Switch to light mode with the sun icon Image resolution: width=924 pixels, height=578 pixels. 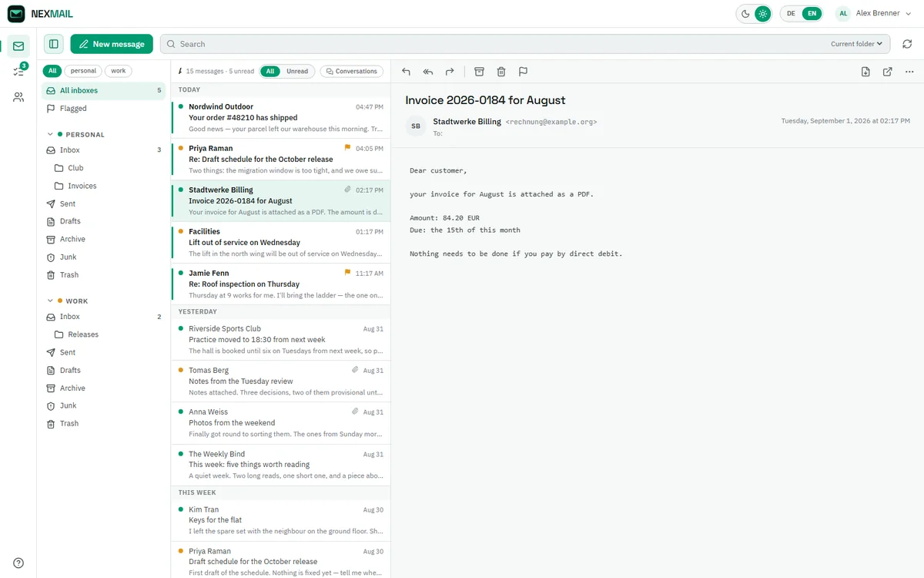pyautogui.click(x=762, y=13)
